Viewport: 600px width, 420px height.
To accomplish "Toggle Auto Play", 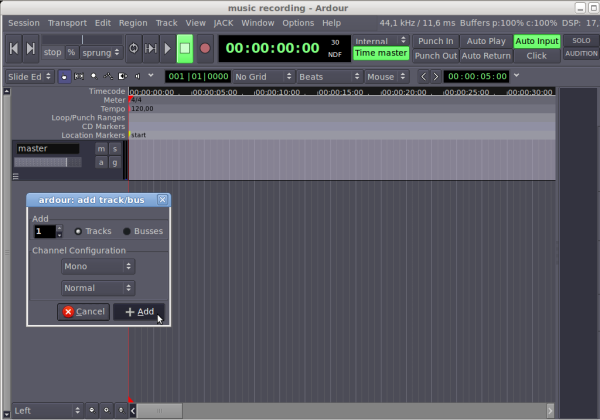I will [486, 41].
